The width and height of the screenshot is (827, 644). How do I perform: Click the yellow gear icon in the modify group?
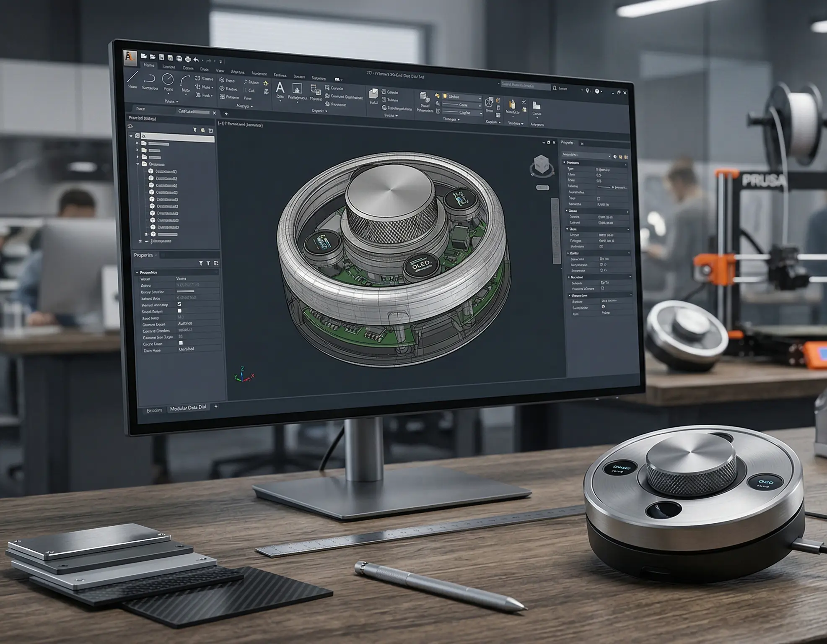point(266,83)
